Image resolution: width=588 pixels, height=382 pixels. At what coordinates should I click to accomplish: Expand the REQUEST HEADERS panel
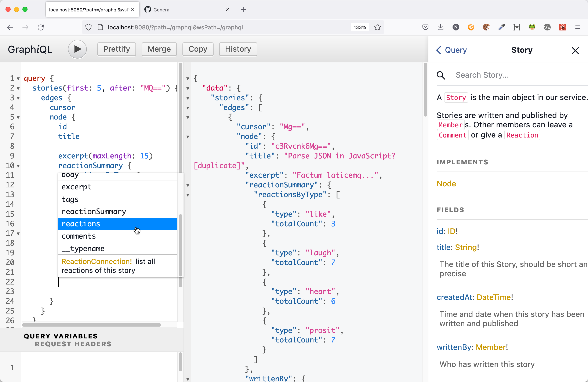click(73, 344)
